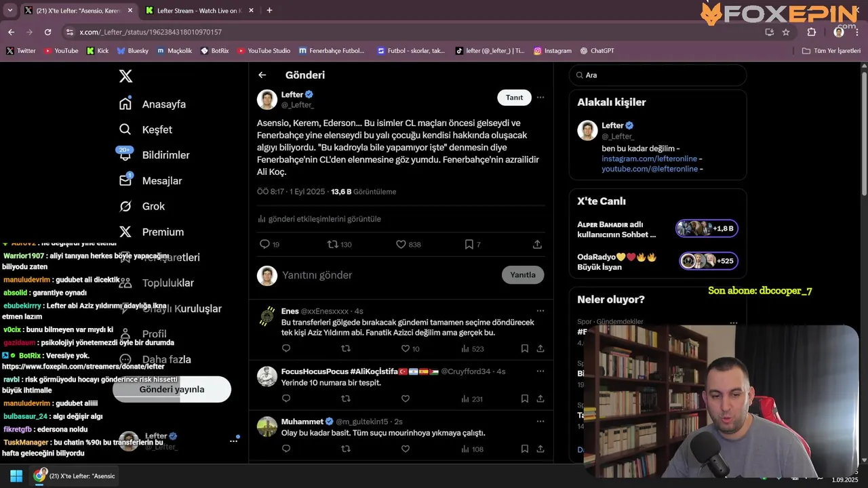
Task: Open more options on Muhammet's reply
Action: (x=540, y=422)
